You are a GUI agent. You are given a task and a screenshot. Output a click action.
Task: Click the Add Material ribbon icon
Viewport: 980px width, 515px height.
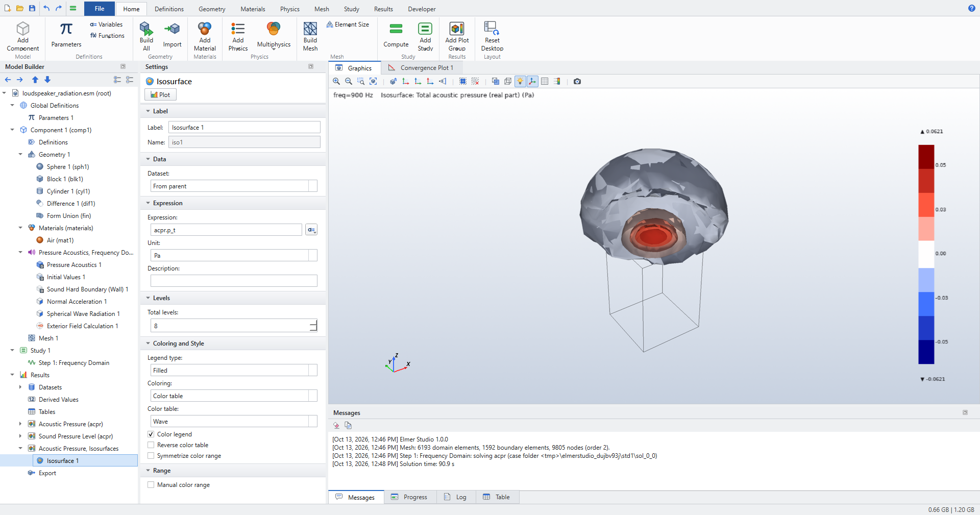pos(205,36)
